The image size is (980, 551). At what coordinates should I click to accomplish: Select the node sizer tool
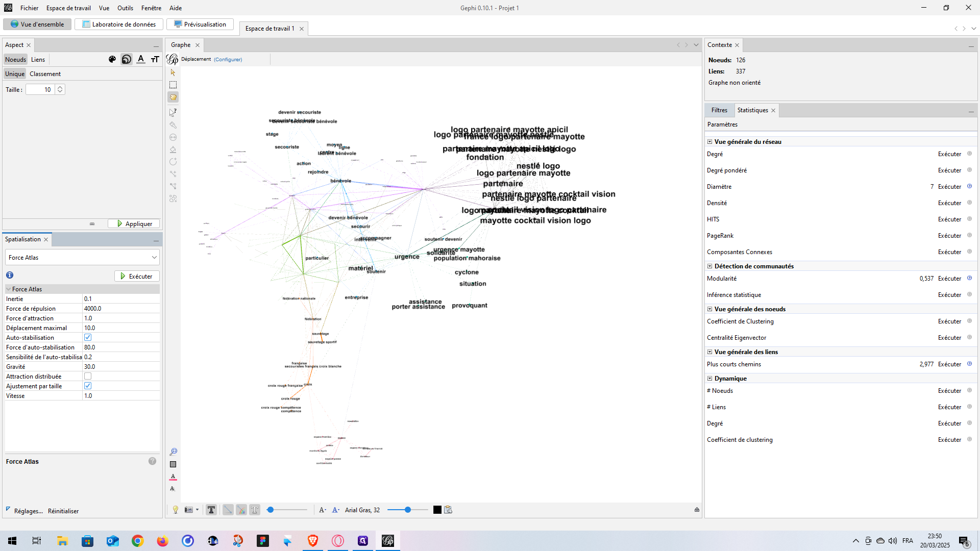(173, 137)
